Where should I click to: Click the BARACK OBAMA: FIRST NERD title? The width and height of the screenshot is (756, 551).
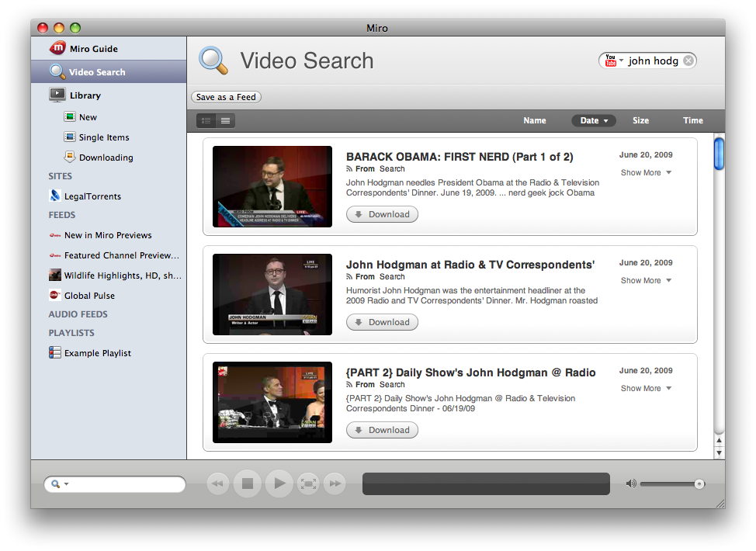click(x=459, y=158)
